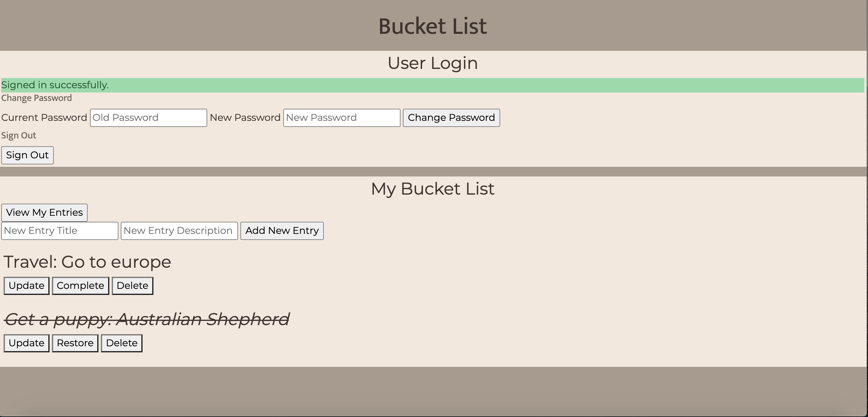The image size is (868, 417).
Task: Delete the Get a puppy entry
Action: (121, 343)
